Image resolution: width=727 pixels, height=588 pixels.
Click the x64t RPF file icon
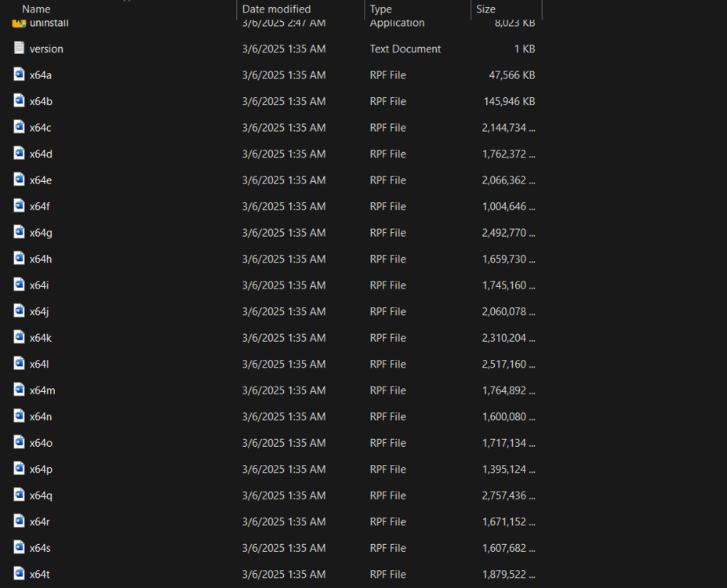(18, 574)
